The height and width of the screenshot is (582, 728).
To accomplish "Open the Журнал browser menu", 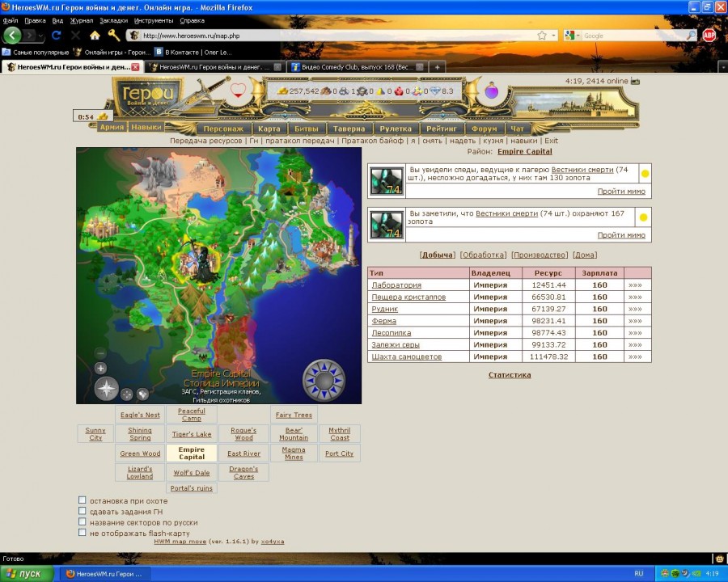I will point(82,20).
